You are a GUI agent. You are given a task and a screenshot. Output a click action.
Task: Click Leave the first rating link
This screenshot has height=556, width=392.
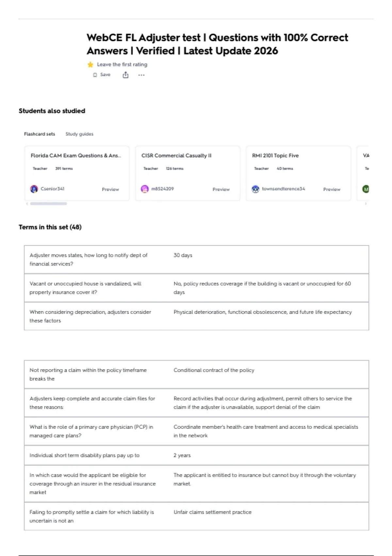(122, 65)
